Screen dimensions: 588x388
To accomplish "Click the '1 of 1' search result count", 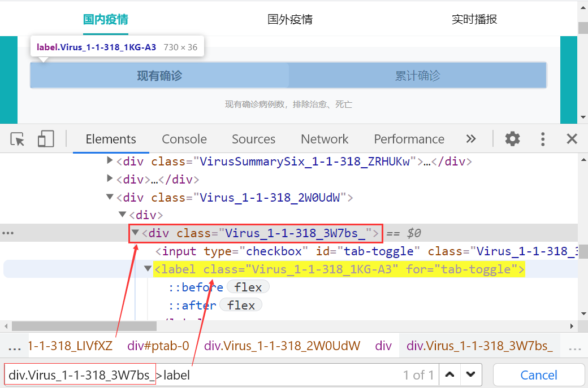I will pos(418,375).
